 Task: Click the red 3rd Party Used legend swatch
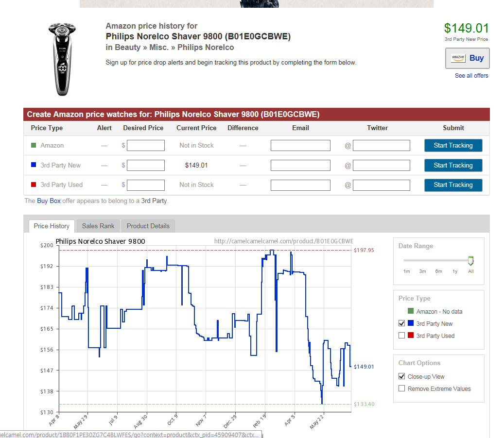point(411,336)
